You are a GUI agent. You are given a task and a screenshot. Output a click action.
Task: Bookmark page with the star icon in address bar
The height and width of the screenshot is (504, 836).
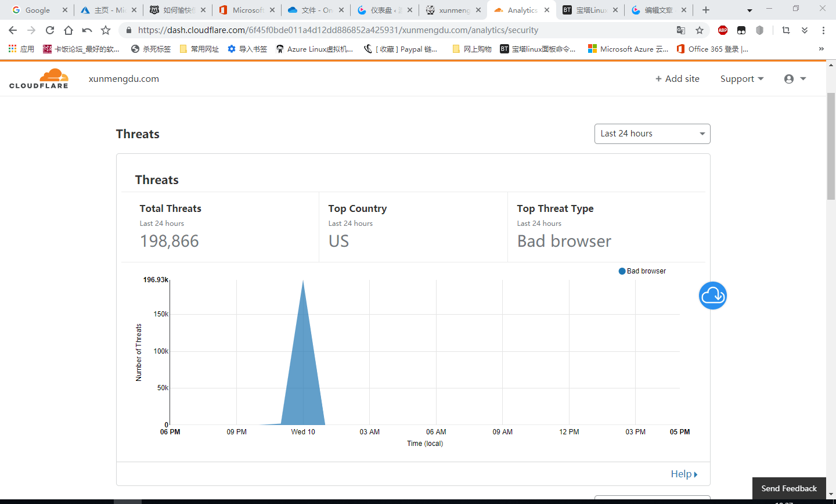pyautogui.click(x=700, y=30)
